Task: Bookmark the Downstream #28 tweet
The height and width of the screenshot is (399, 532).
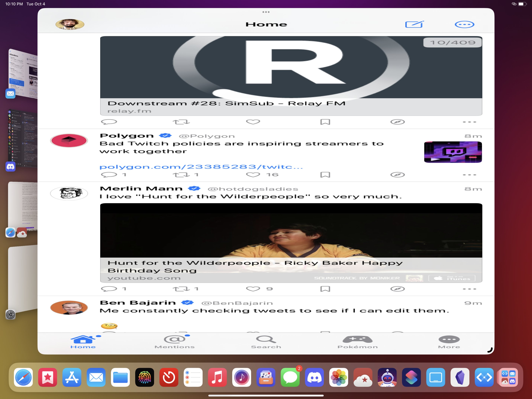Action: (325, 122)
